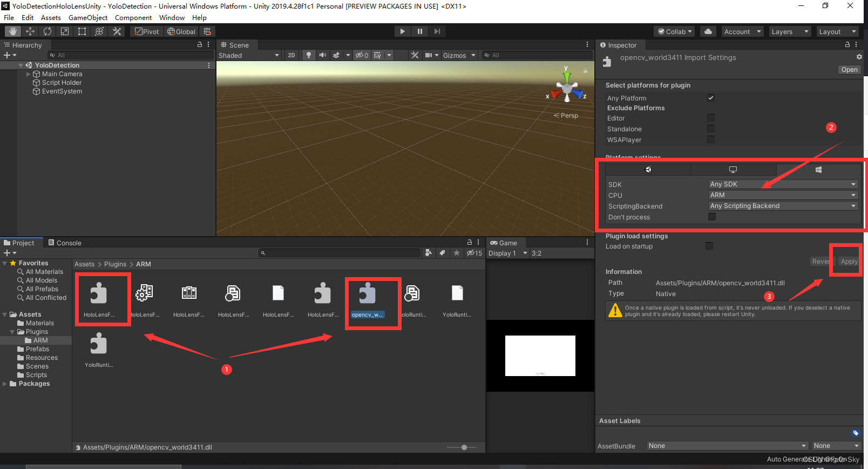Viewport: 868px width, 469px height.
Task: Select the Rotate tool
Action: tap(48, 31)
